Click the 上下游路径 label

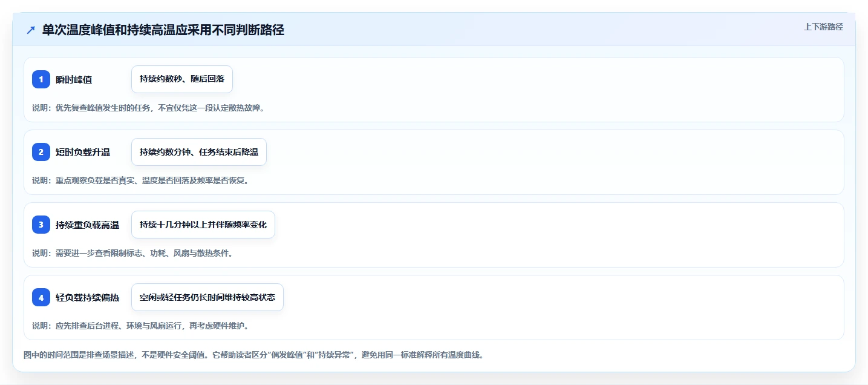(823, 27)
